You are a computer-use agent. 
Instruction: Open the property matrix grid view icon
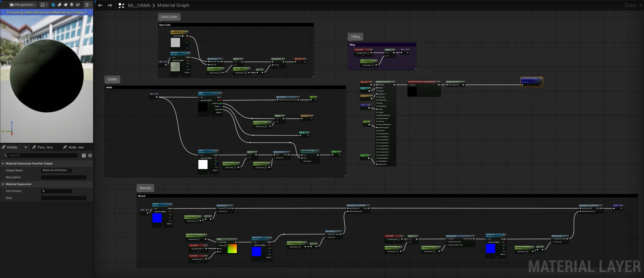[x=84, y=156]
